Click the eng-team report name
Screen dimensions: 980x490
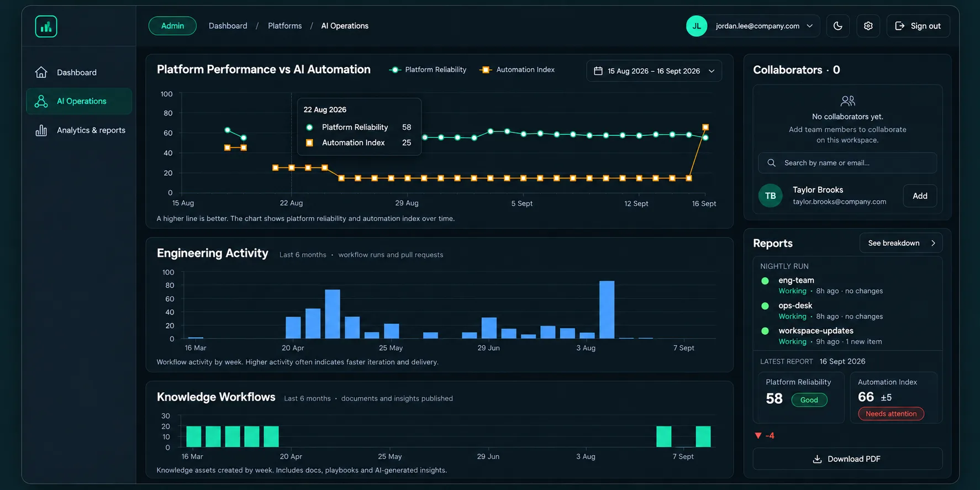click(796, 281)
